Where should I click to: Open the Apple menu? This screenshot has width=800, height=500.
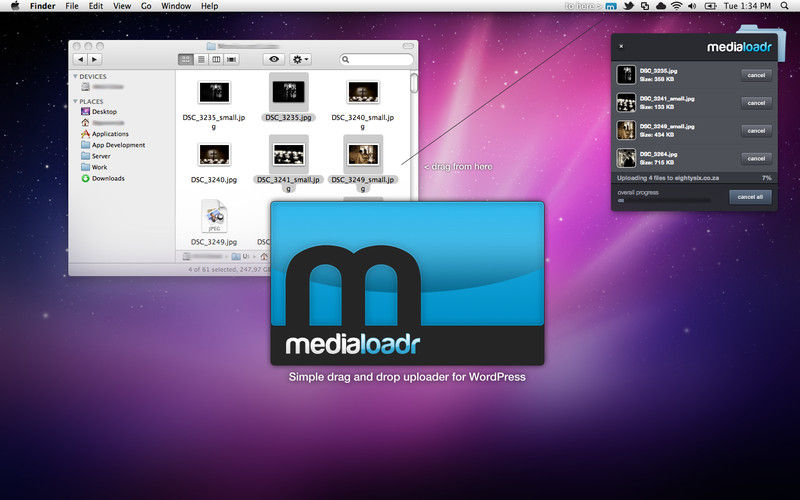[x=15, y=6]
